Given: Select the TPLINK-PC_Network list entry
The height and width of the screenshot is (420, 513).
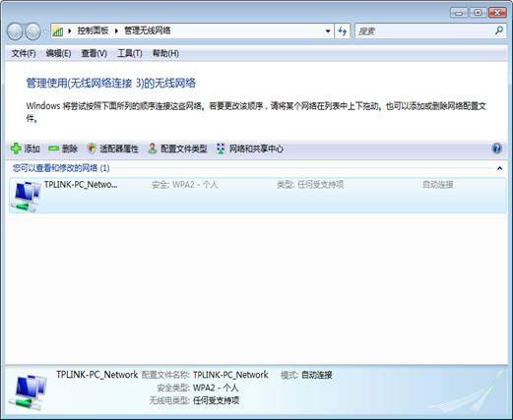Looking at the screenshot, I should point(258,196).
